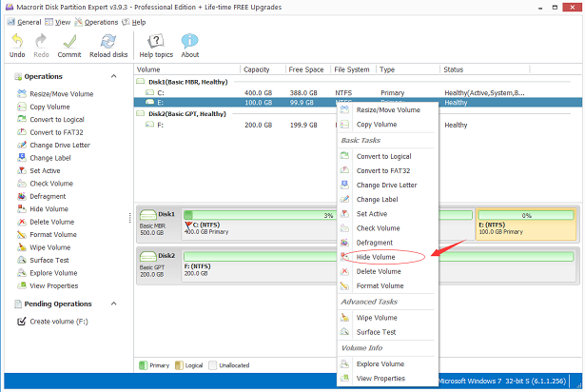Open the View menu
Screen dimensions: 585x392
click(x=57, y=23)
